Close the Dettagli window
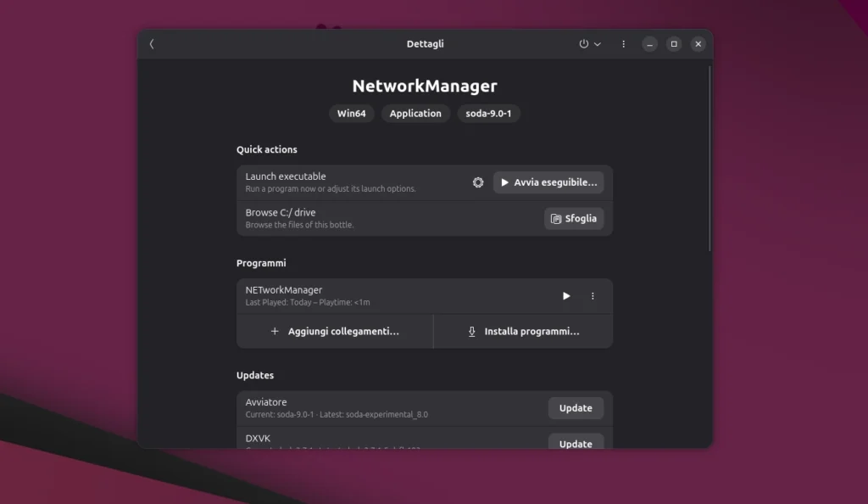This screenshot has height=504, width=868. coord(698,44)
